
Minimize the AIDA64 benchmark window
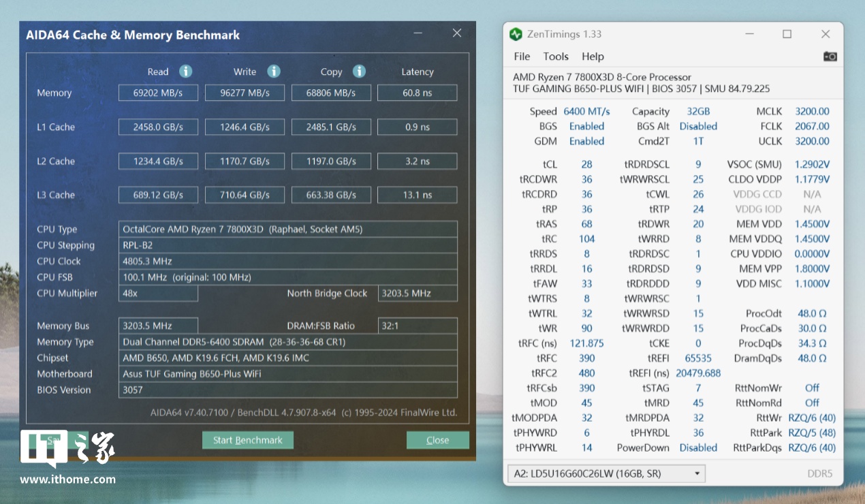coord(418,33)
